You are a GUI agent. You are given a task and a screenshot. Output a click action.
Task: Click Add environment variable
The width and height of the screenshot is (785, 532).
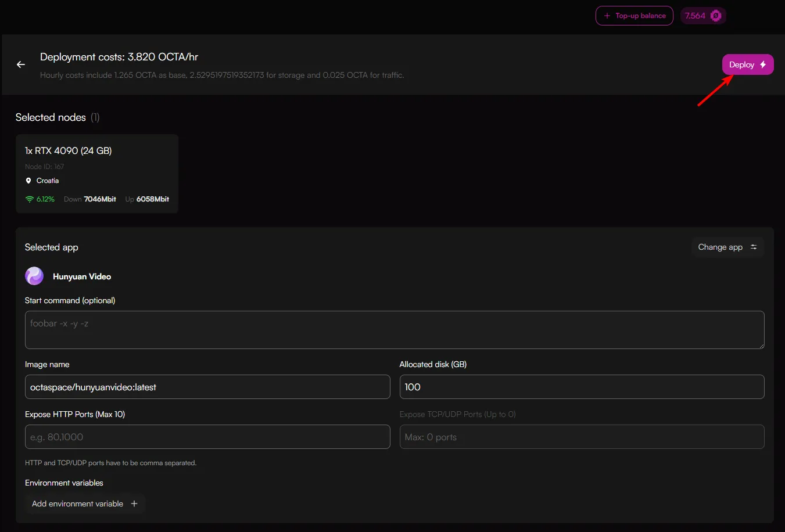(78, 504)
